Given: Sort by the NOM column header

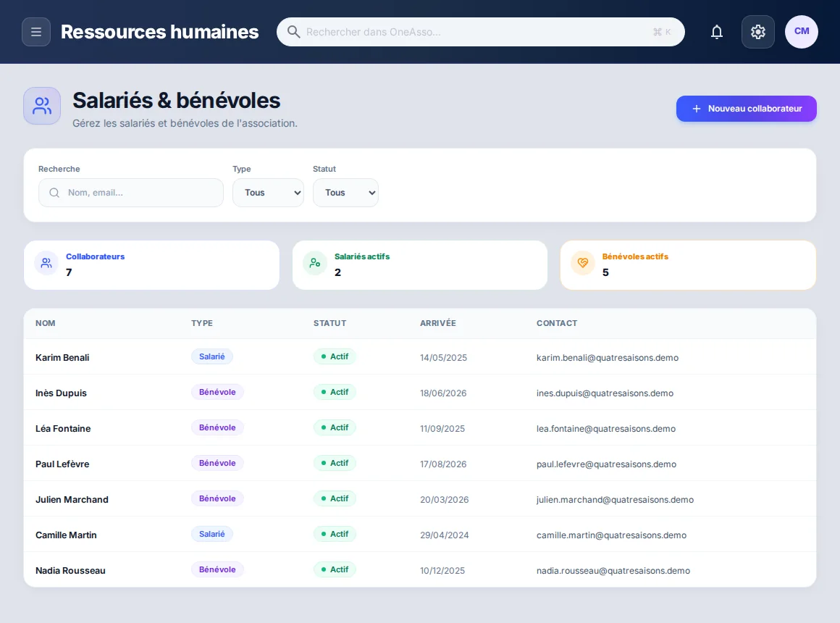Looking at the screenshot, I should 46,323.
